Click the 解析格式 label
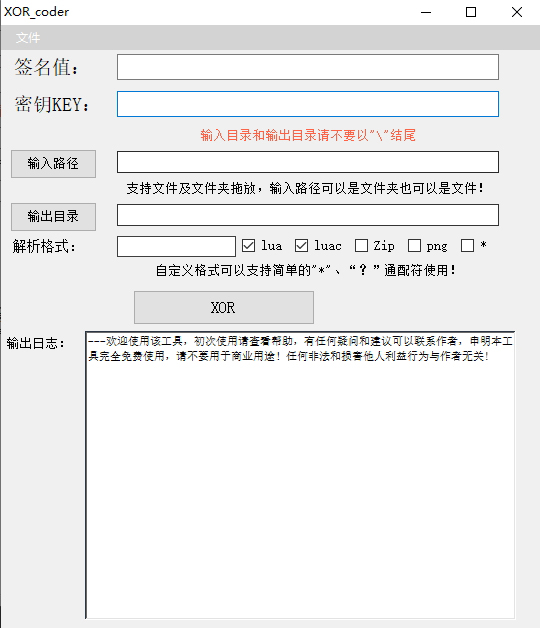540x628 pixels. 44,246
